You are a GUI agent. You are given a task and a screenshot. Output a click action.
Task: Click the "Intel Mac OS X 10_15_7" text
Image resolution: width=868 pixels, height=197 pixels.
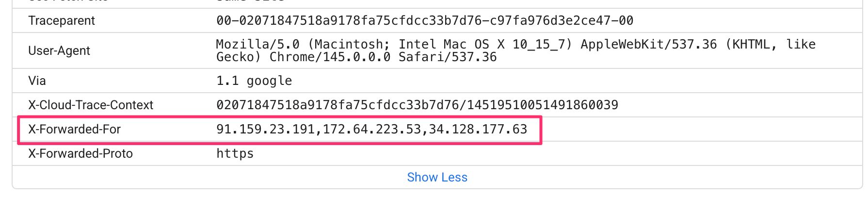coord(485,44)
